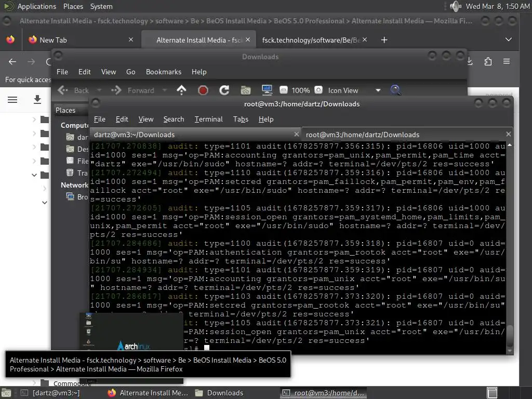The width and height of the screenshot is (532, 399).
Task: Open Applications menu in top panel
Action: [37, 6]
